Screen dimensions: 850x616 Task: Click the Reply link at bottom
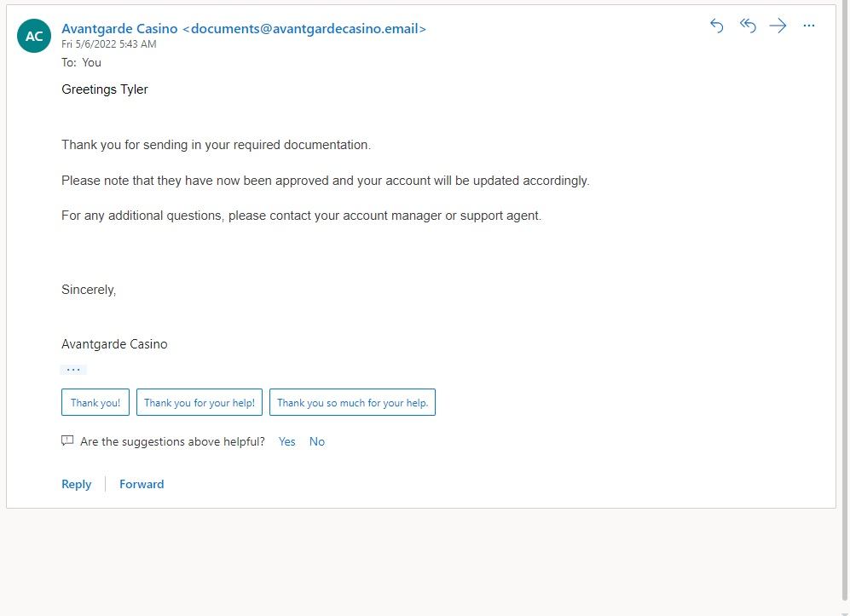[x=76, y=484]
